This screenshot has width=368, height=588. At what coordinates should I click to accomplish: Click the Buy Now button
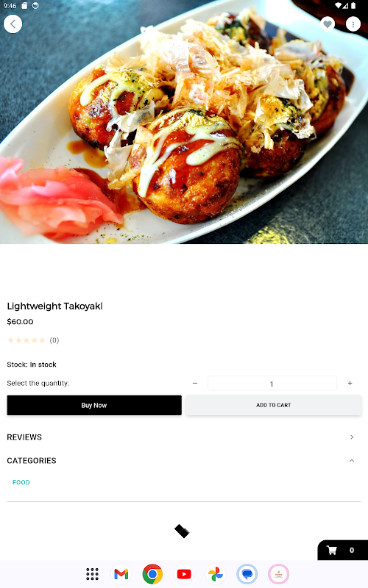pos(94,405)
